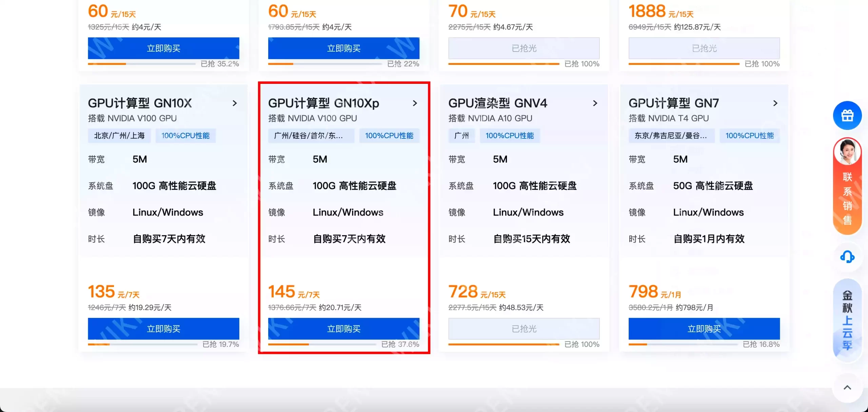
Task: Click sold-out button for 1888元/15天 plan
Action: pyautogui.click(x=704, y=48)
